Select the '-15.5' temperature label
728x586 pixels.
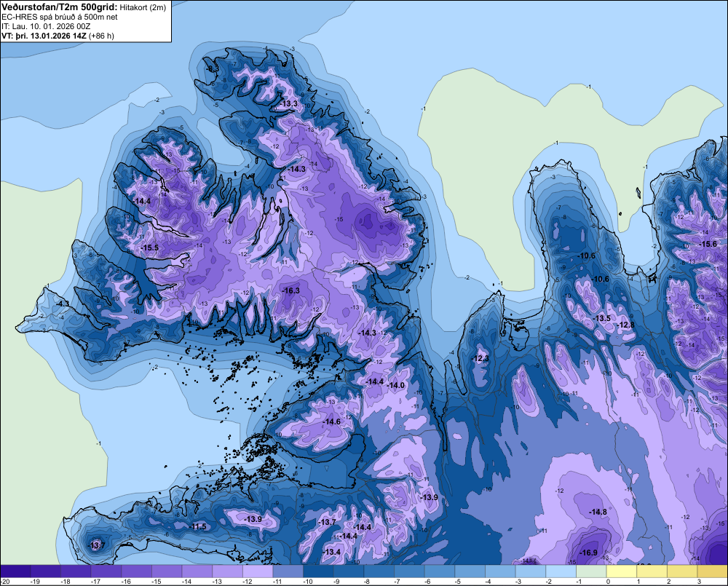150,248
